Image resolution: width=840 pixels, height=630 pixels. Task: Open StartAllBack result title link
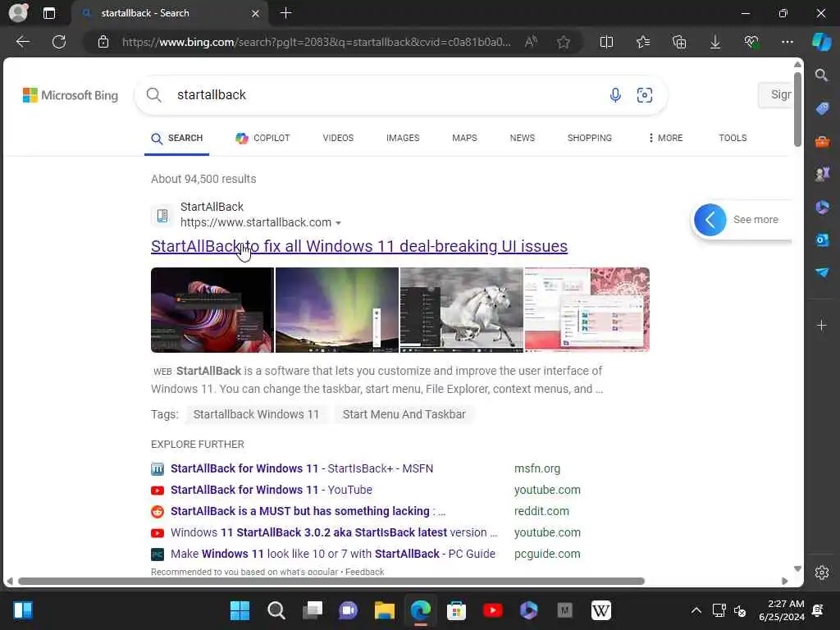tap(359, 246)
